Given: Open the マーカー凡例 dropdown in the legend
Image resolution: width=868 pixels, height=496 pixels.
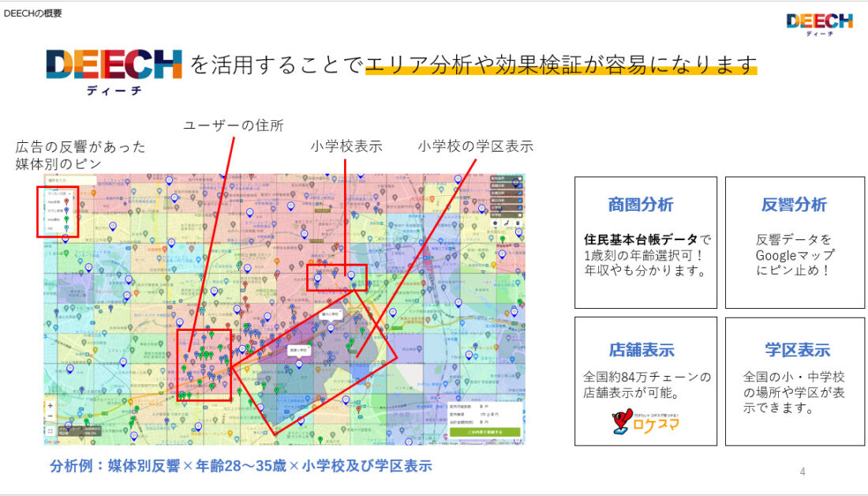Looking at the screenshot, I should click(x=60, y=194).
